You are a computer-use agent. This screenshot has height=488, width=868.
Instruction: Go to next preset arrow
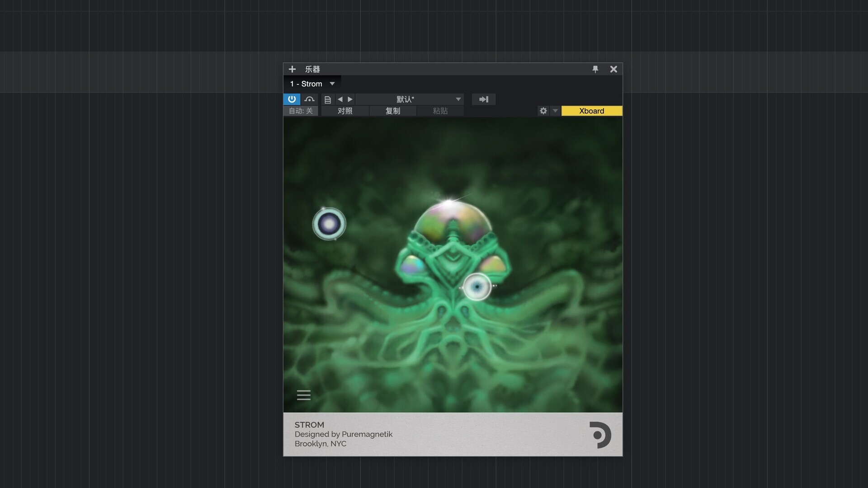coord(350,99)
